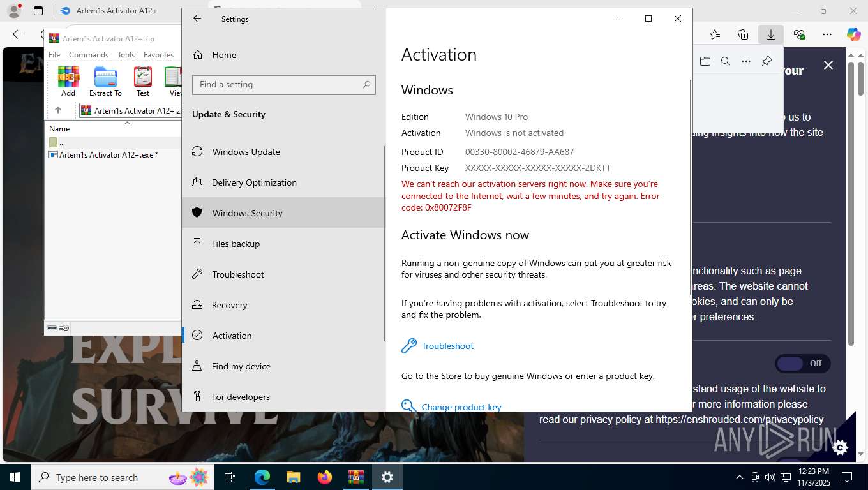
Task: Click Change product key link
Action: pyautogui.click(x=461, y=407)
